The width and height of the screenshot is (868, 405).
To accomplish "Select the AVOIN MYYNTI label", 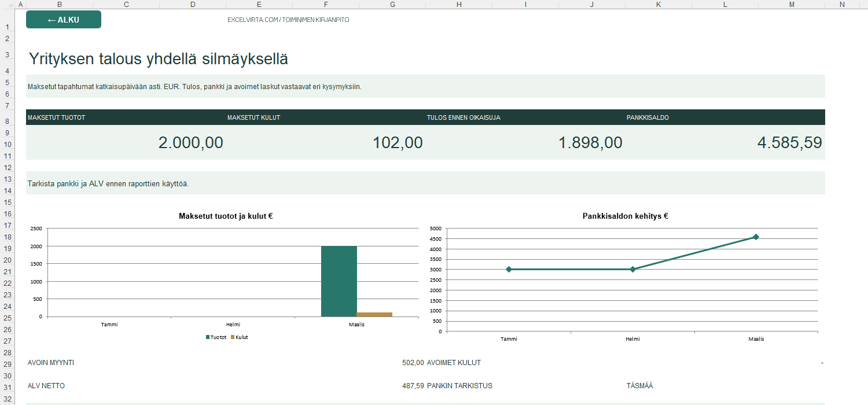I will (x=51, y=363).
